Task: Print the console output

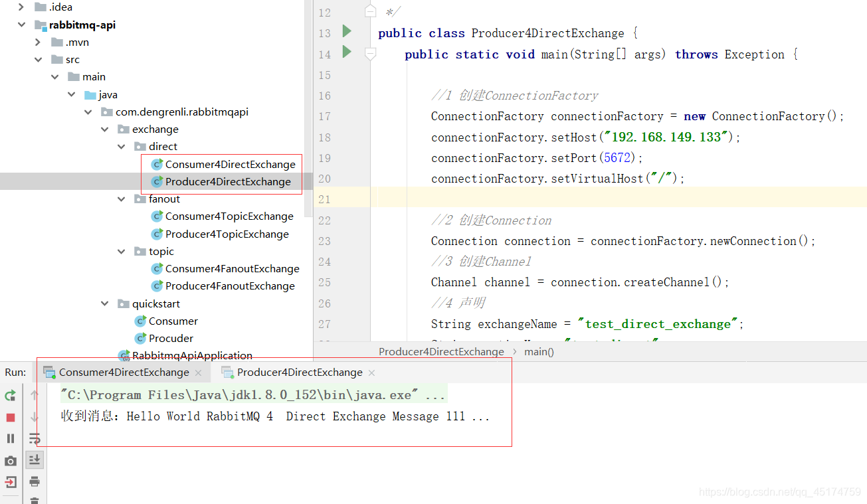Action: coord(35,481)
